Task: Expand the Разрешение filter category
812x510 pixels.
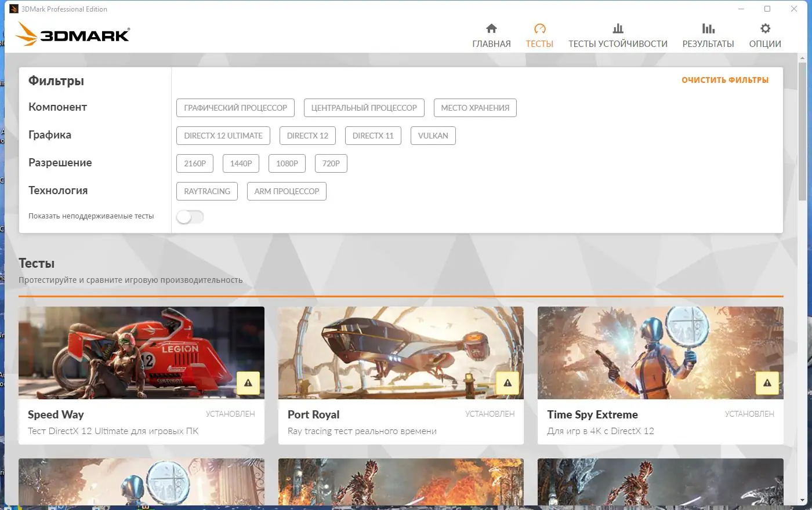Action: (60, 162)
